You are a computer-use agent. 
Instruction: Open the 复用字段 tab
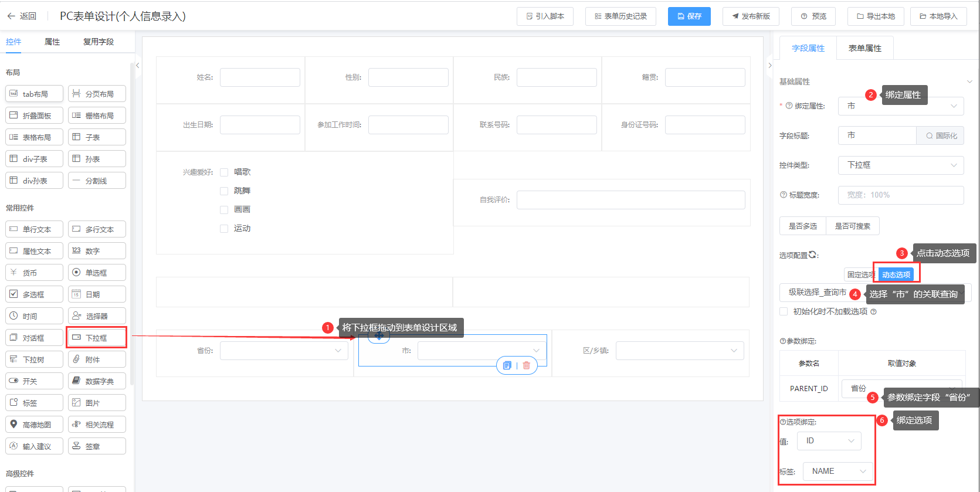99,42
